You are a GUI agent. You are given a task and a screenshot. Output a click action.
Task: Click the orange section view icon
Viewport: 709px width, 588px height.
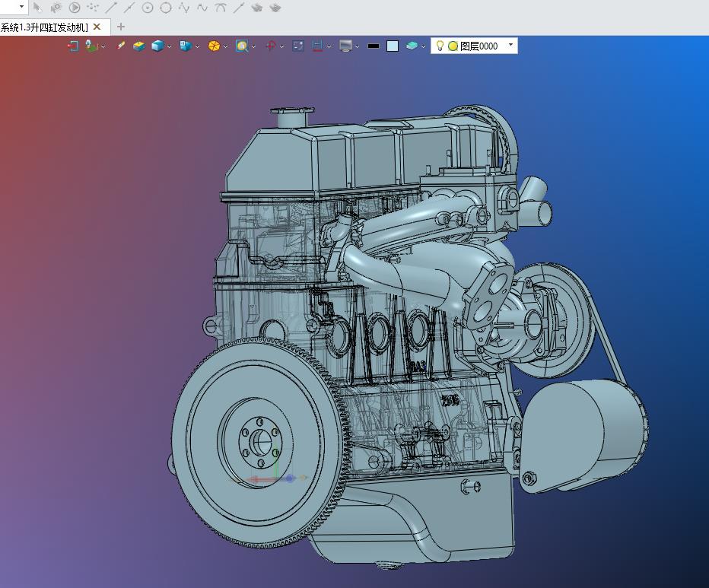(214, 46)
